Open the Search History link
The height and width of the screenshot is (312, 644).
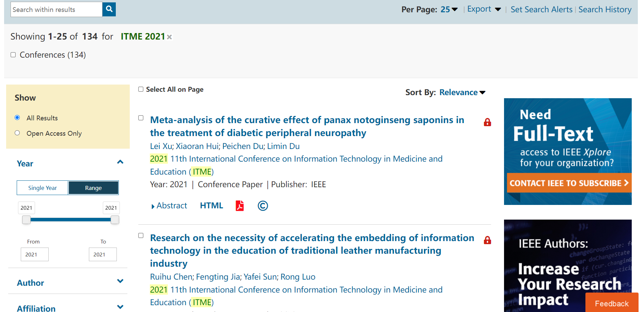click(605, 10)
